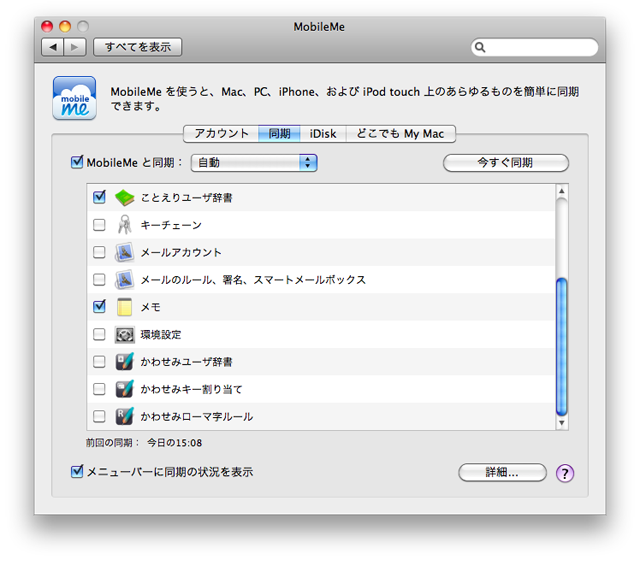The width and height of the screenshot is (640, 566).
Task: Click the 環境設定 preferences icon
Action: pyautogui.click(x=124, y=335)
